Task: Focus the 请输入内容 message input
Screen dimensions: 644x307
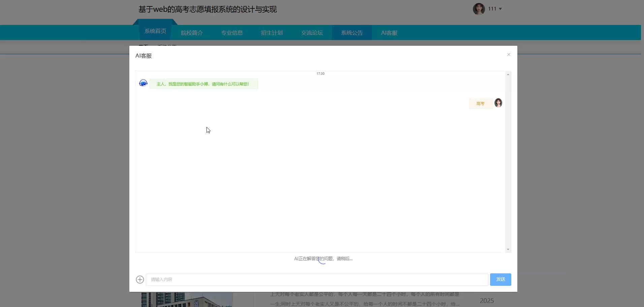Action: [x=317, y=280]
